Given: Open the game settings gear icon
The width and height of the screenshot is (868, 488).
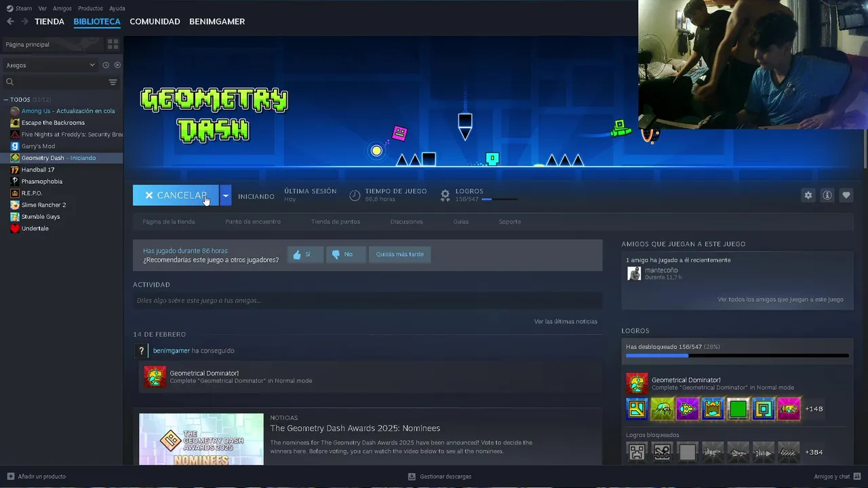Looking at the screenshot, I should click(808, 195).
